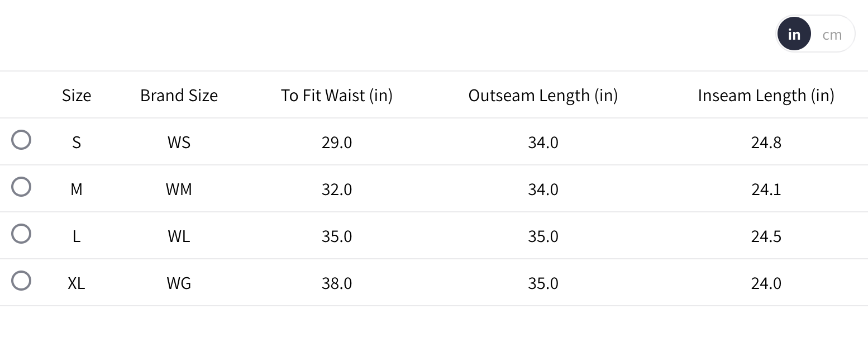This screenshot has height=351, width=868.
Task: Click the WG brand size cell
Action: (179, 283)
